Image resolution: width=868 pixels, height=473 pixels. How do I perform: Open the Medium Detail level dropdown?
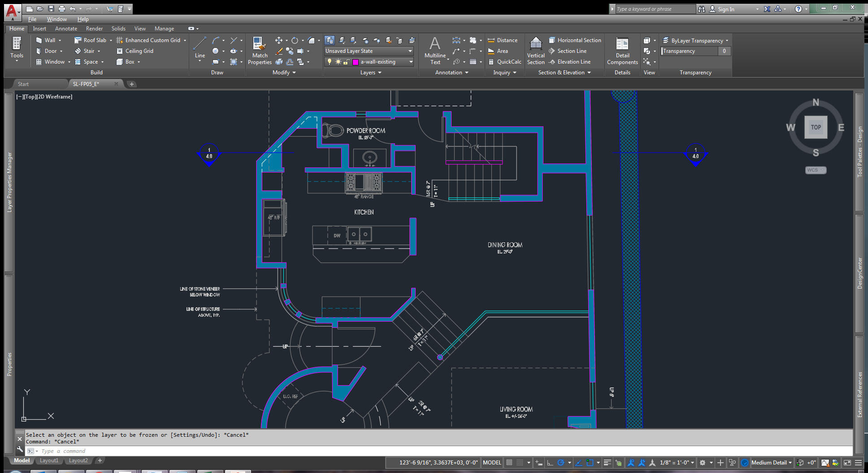tap(771, 463)
